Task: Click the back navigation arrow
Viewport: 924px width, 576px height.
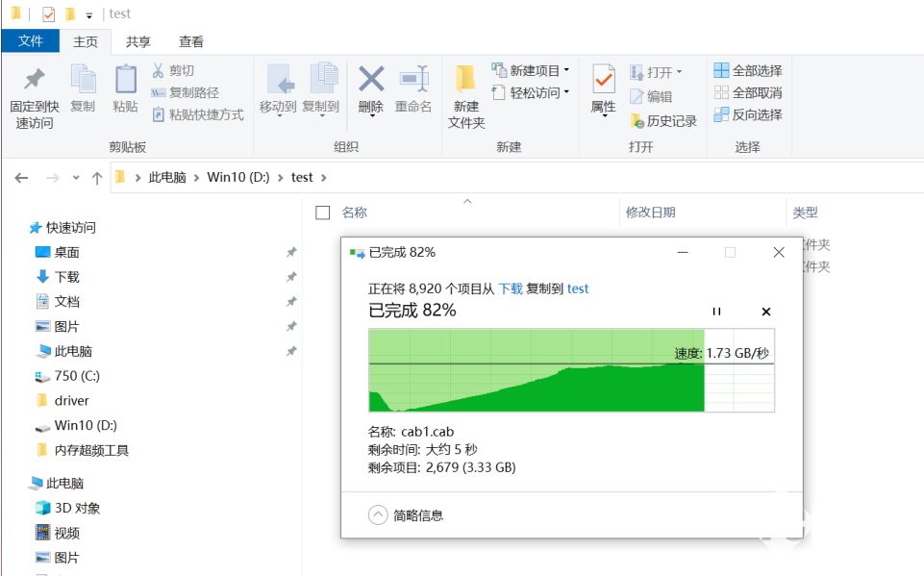Action: tap(21, 178)
